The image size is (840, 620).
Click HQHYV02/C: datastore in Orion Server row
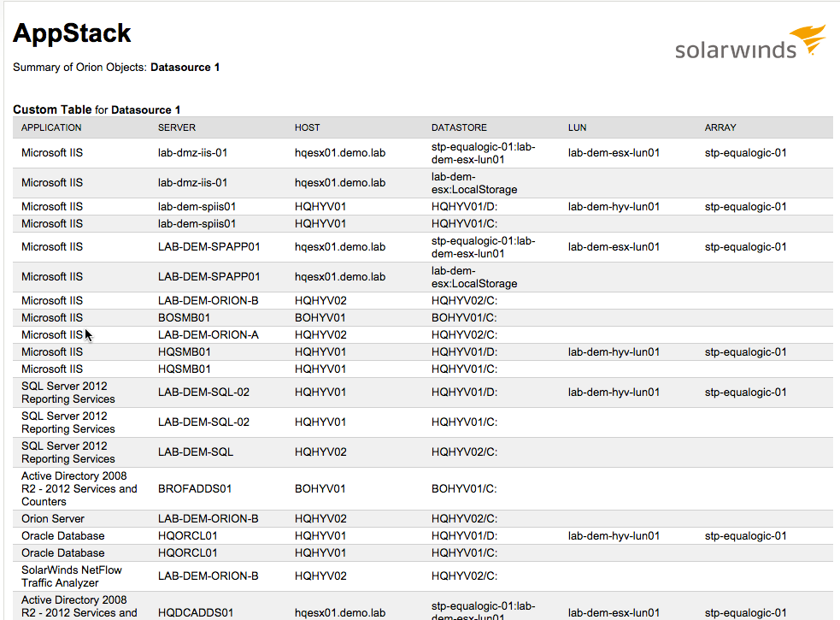pos(464,518)
